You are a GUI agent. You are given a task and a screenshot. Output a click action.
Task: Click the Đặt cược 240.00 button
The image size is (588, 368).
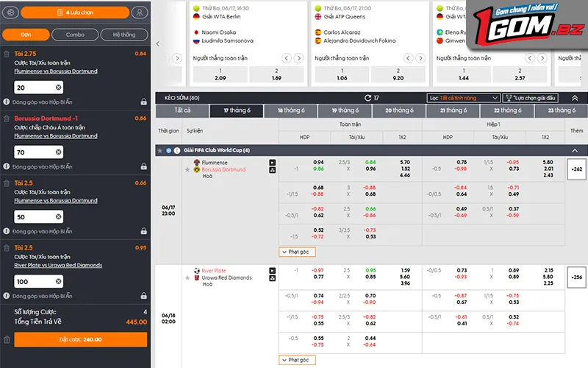click(81, 339)
